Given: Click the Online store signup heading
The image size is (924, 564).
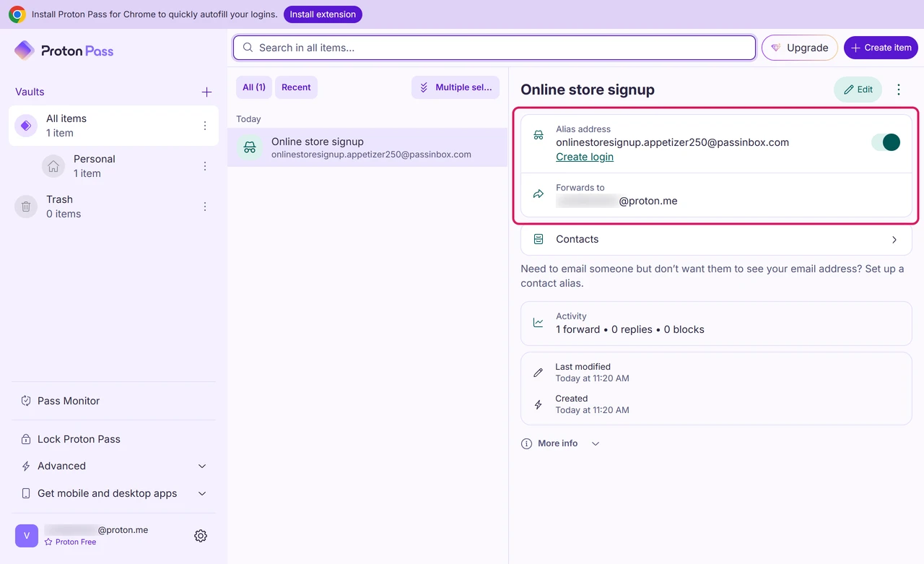Looking at the screenshot, I should 588,90.
